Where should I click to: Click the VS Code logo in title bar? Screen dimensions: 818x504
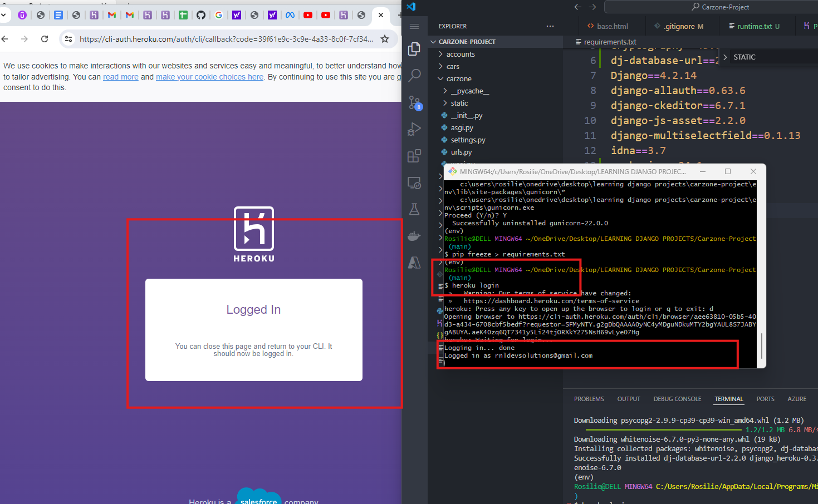(411, 7)
